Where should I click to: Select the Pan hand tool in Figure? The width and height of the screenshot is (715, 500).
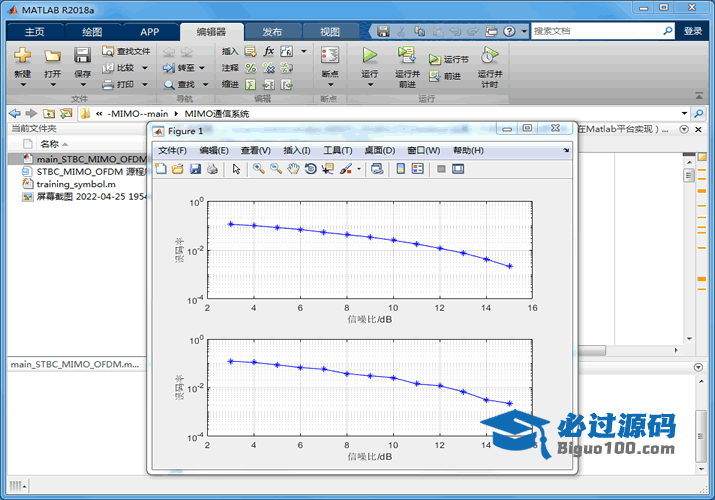point(293,169)
